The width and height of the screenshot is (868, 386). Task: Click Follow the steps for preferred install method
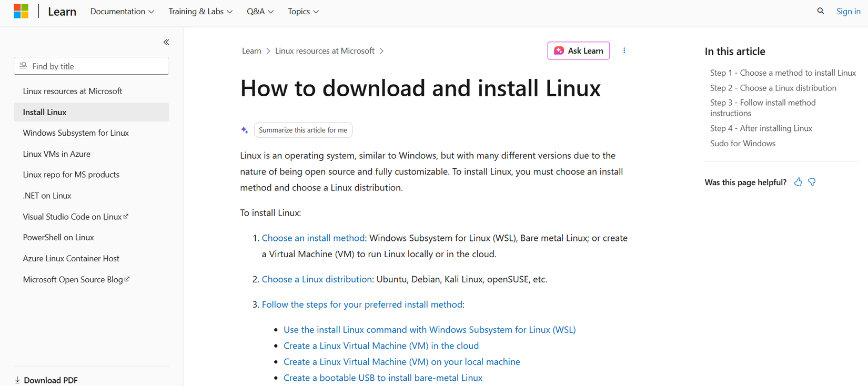click(x=362, y=304)
